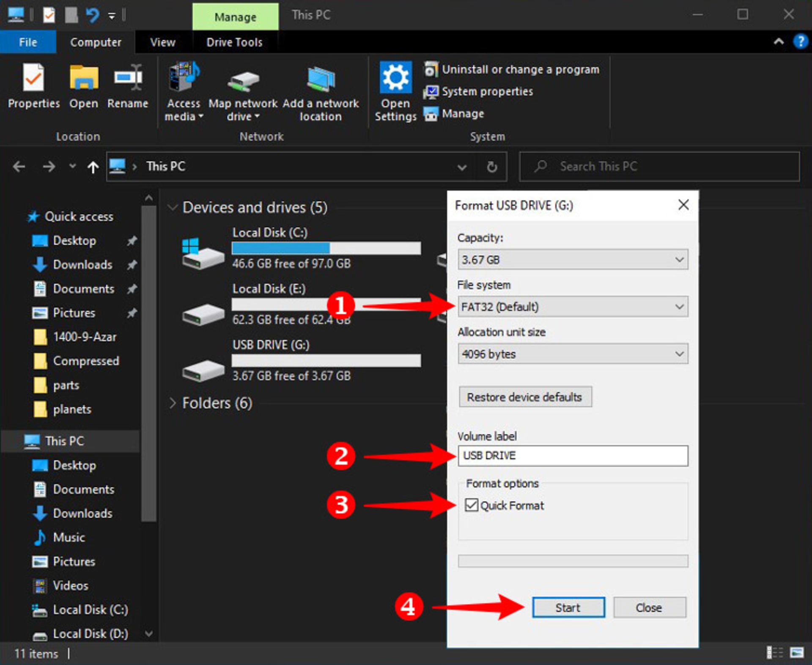Open the View ribbon tab

pos(162,42)
